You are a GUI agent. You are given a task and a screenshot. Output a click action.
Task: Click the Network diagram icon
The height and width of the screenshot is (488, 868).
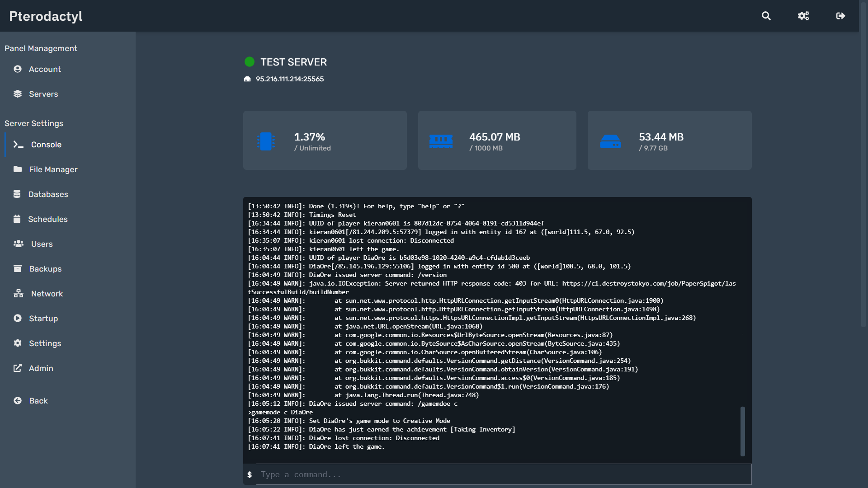click(x=19, y=294)
